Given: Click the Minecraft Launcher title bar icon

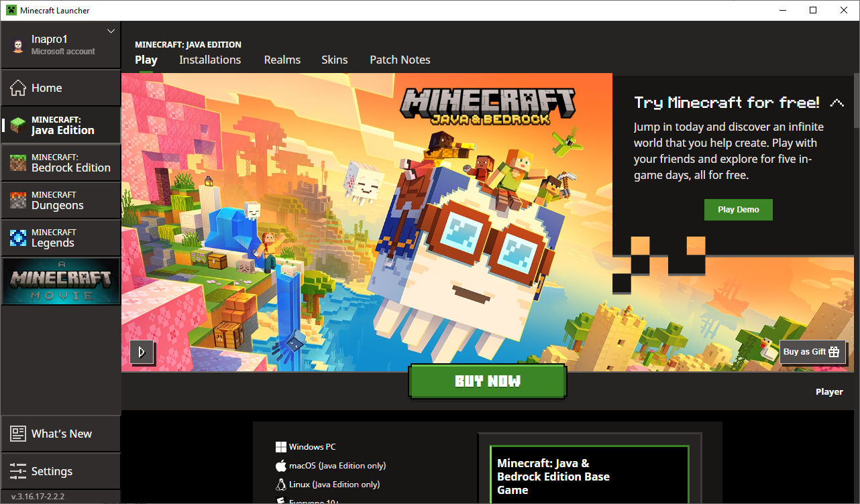Looking at the screenshot, I should tap(11, 11).
